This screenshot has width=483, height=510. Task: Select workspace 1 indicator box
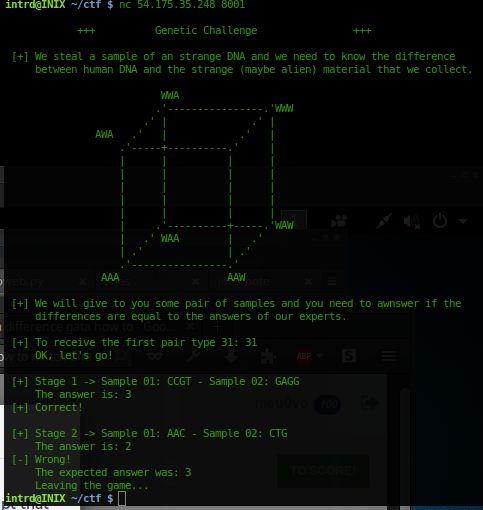point(294,220)
